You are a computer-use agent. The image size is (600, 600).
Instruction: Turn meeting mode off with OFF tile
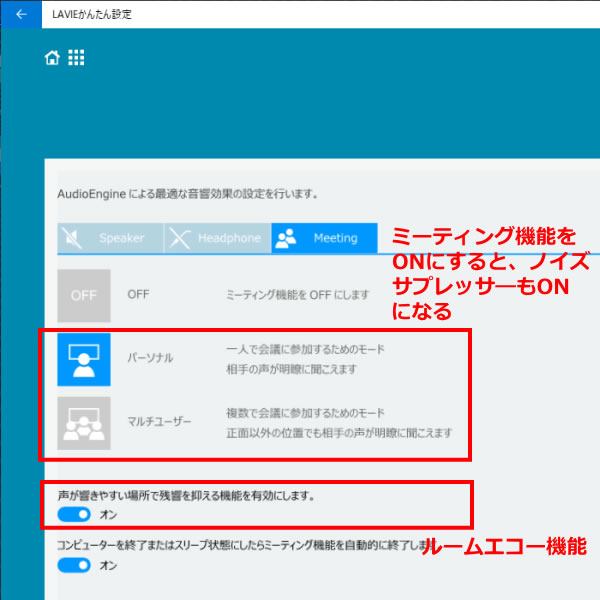tap(84, 295)
